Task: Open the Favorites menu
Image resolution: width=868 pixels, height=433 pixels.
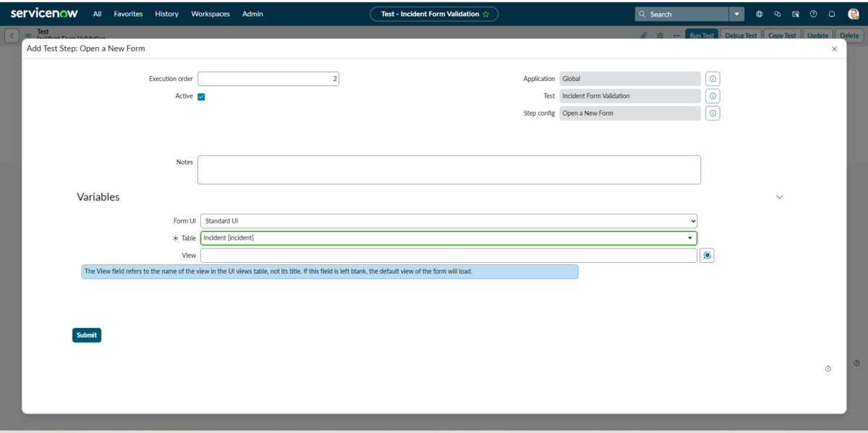Action: point(128,14)
